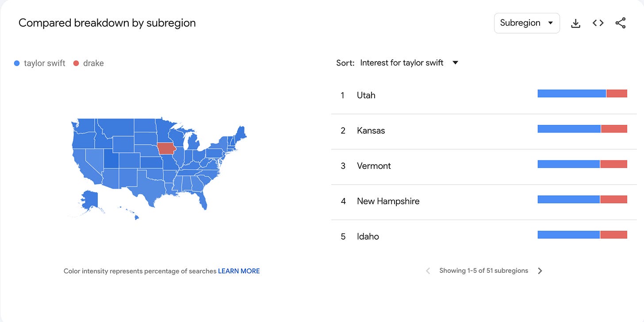Image resolution: width=644 pixels, height=322 pixels.
Task: Click the sort dropdown arrow
Action: (x=455, y=63)
